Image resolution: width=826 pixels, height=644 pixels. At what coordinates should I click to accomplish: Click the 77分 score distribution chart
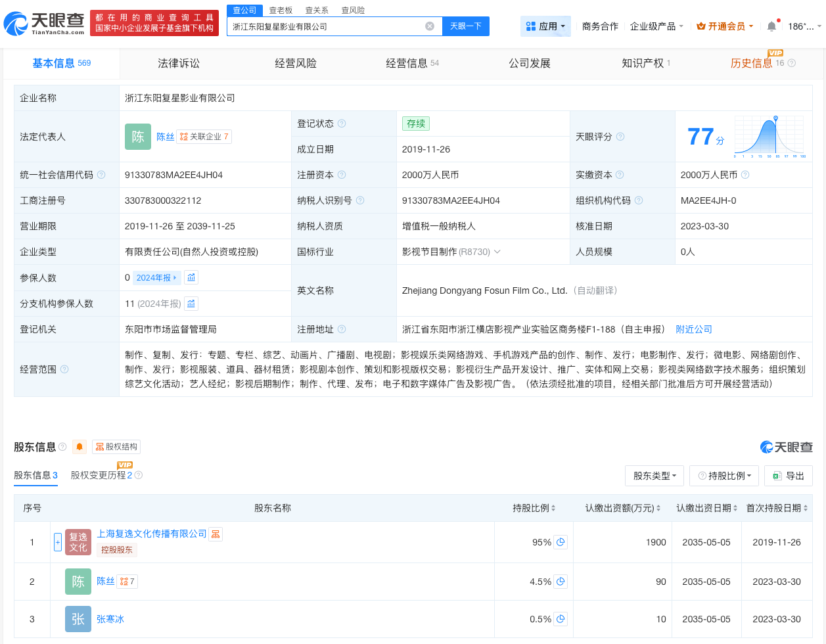769,137
